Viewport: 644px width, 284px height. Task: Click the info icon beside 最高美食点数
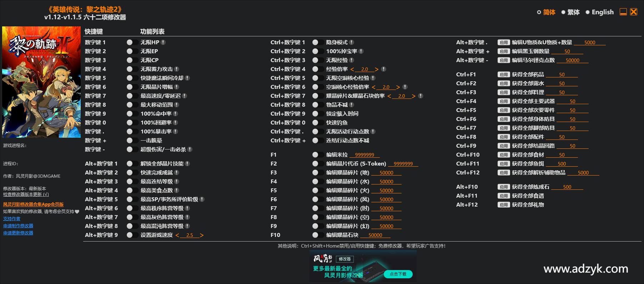click(177, 190)
